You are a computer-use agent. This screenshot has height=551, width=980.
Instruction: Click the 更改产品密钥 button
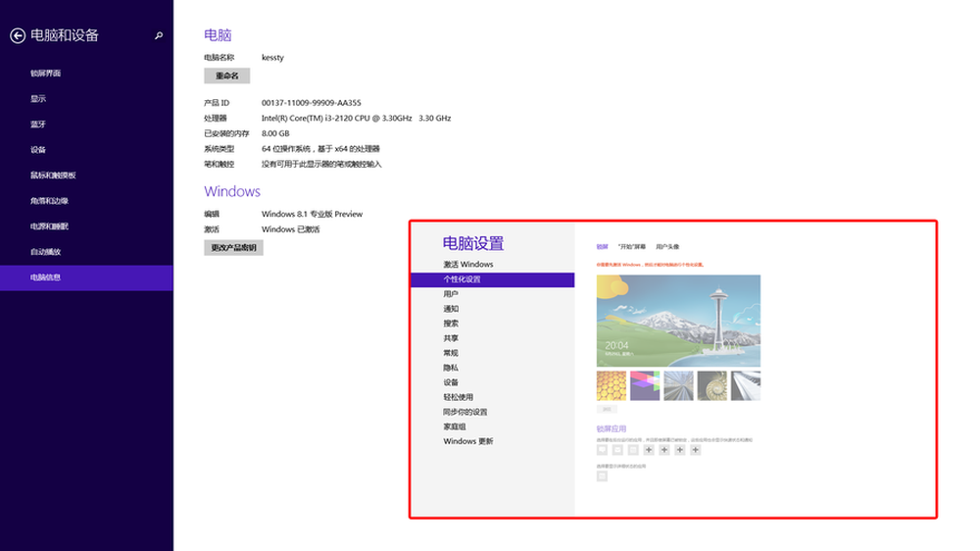233,248
